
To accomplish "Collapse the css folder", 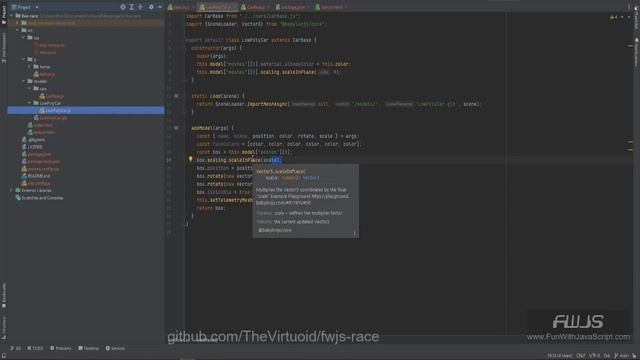I will tap(24, 38).
